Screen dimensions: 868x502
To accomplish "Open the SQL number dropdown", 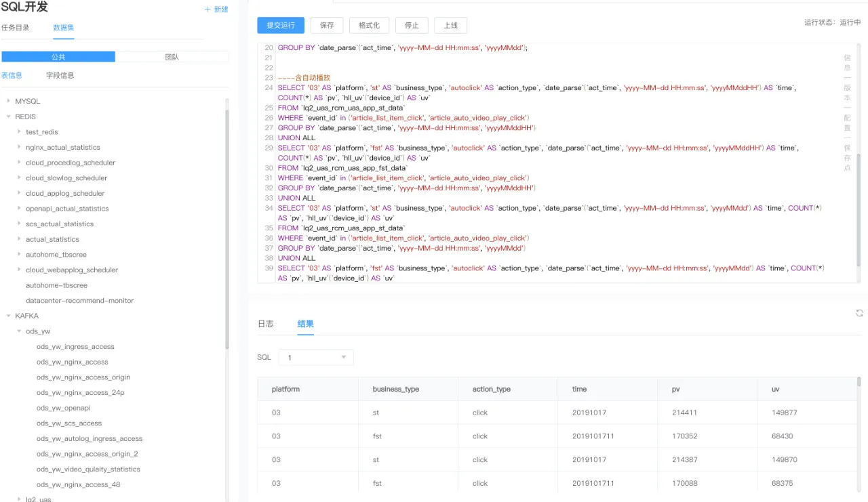I will (x=317, y=357).
